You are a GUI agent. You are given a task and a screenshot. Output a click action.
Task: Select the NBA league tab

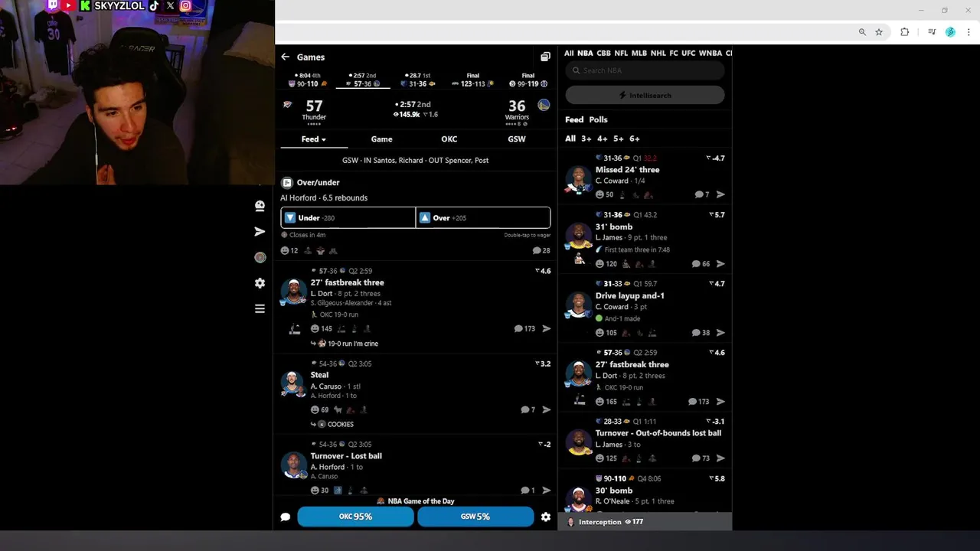click(x=585, y=53)
